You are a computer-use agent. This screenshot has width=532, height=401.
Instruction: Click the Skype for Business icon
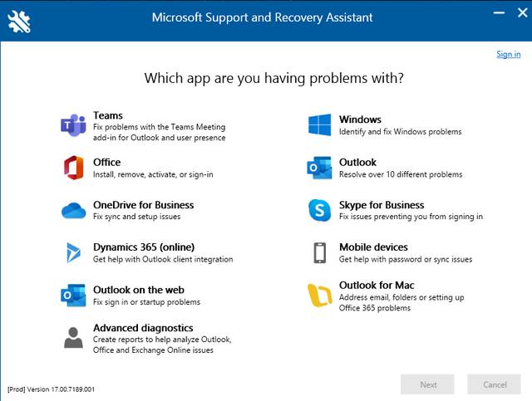click(x=319, y=211)
